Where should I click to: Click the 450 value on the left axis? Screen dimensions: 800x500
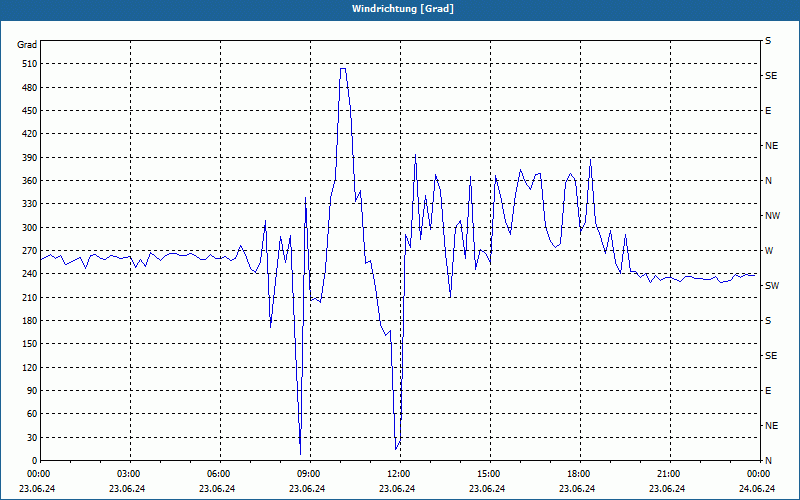pyautogui.click(x=30, y=111)
